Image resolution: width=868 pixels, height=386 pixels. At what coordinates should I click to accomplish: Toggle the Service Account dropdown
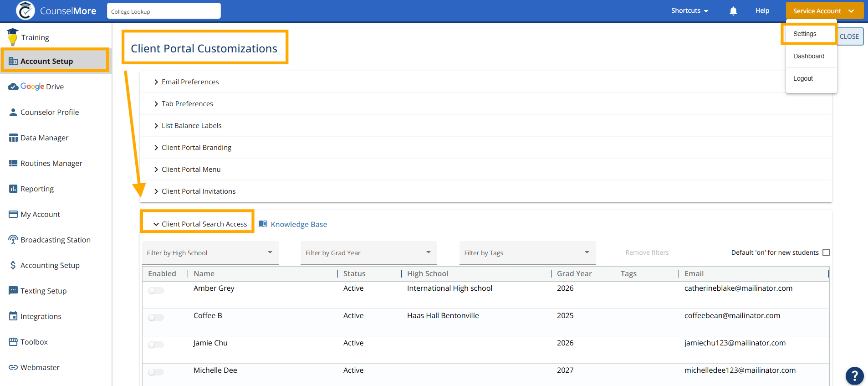pos(825,11)
